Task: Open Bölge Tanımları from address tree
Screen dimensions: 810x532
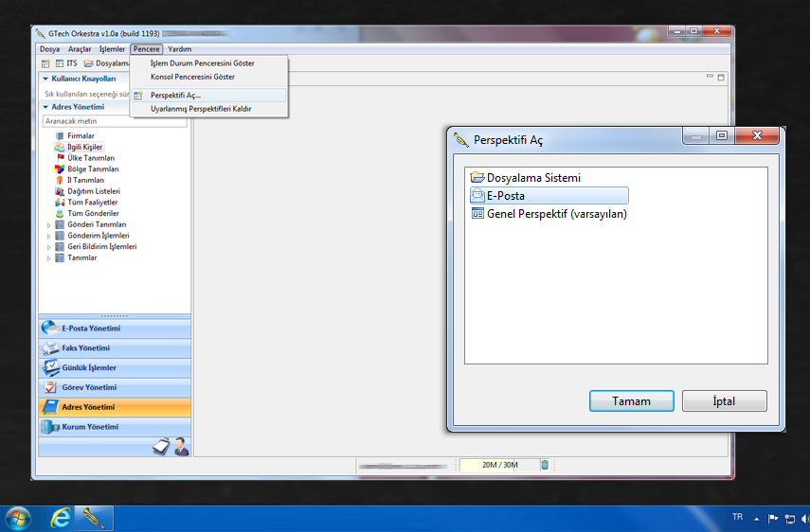Action: pos(92,168)
